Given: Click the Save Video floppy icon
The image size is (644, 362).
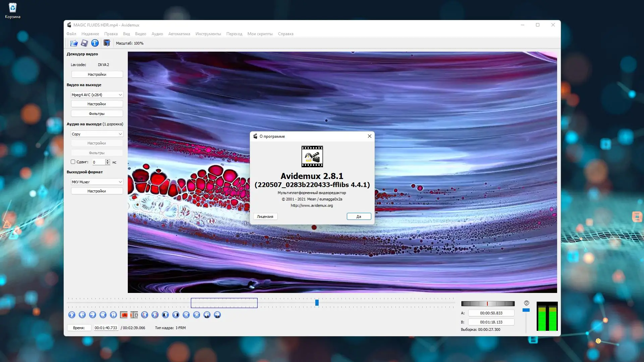Looking at the screenshot, I should [x=84, y=43].
